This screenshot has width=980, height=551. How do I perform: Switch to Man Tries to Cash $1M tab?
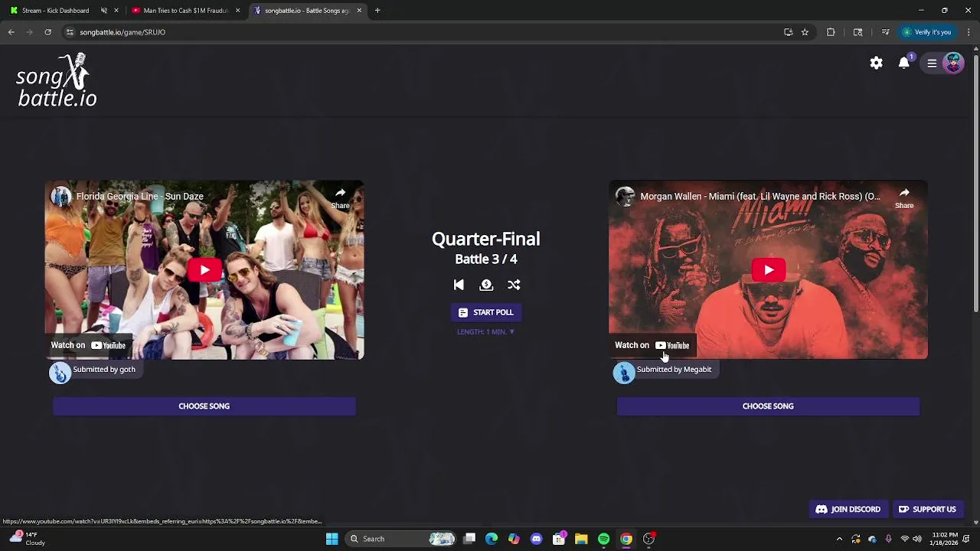tap(186, 11)
